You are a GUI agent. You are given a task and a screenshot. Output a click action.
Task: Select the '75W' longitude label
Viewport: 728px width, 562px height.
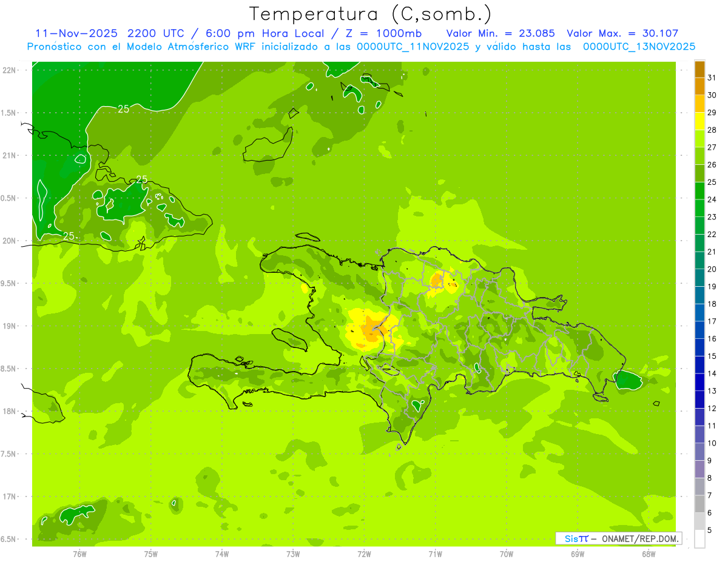151,554
